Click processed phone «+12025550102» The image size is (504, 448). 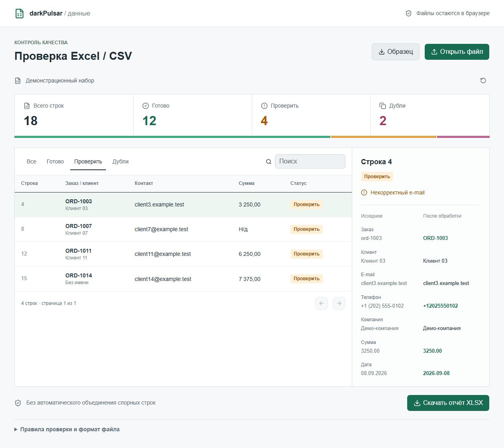(x=441, y=306)
